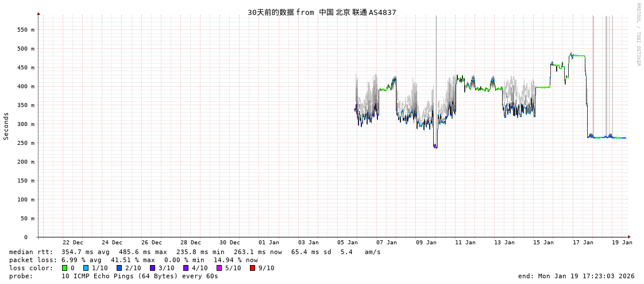Click the graph title mentioning AS4837
The image size is (644, 284).
322,12
